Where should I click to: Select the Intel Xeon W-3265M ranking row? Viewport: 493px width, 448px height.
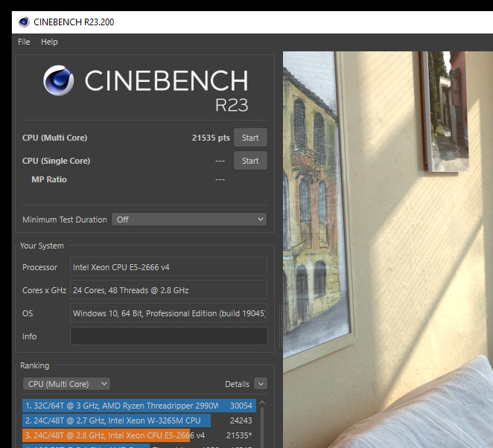(x=139, y=420)
